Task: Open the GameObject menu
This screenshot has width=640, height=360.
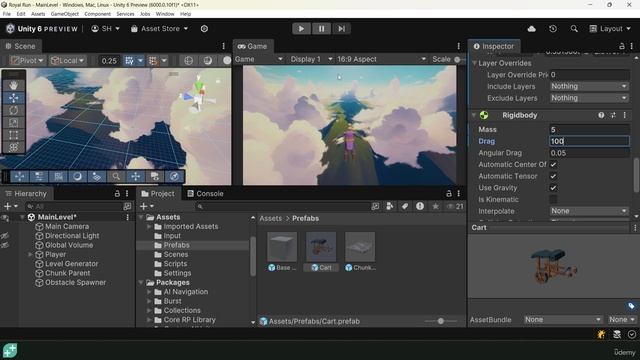Action: point(64,14)
